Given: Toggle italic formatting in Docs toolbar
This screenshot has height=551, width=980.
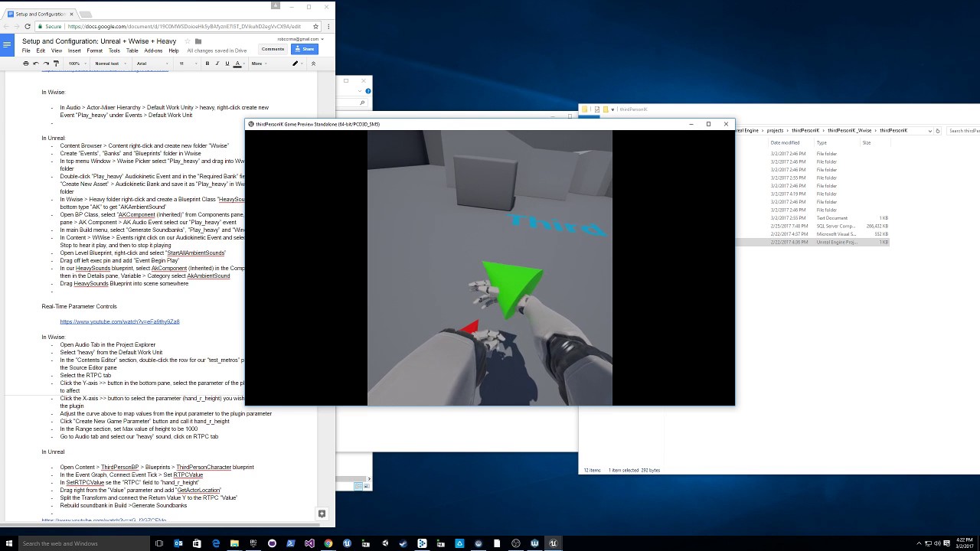Looking at the screenshot, I should 217,64.
